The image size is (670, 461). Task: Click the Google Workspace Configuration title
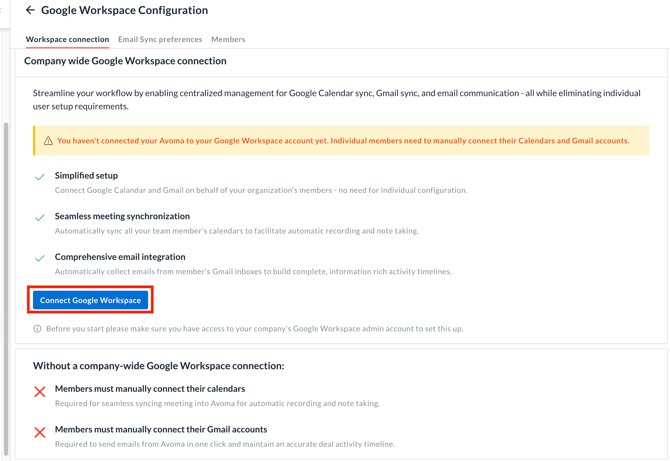[124, 10]
